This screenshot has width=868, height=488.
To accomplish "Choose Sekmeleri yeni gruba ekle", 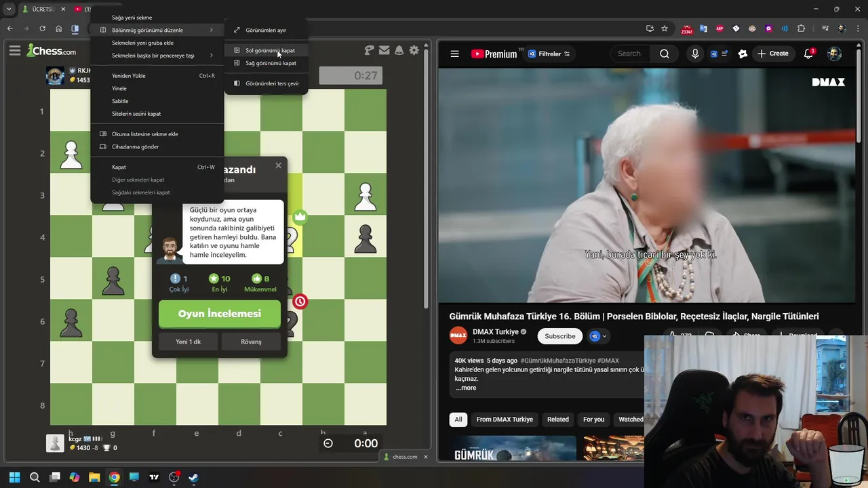I will [x=157, y=43].
